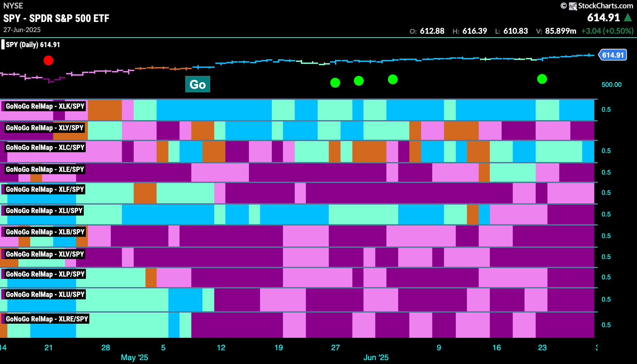The width and height of the screenshot is (637, 364).
Task: Select the "GoNoGo RelMap - XLRE/SPY" label
Action: [x=47, y=319]
